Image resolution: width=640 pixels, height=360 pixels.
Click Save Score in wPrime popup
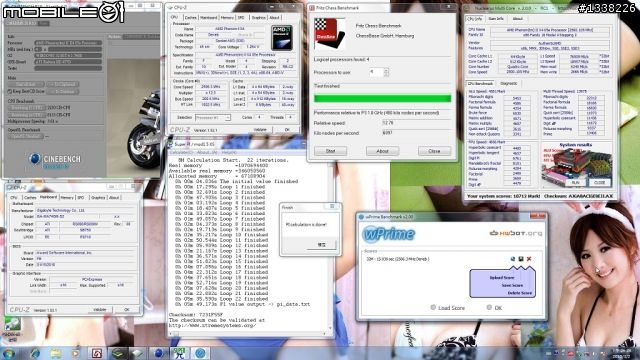click(512, 285)
